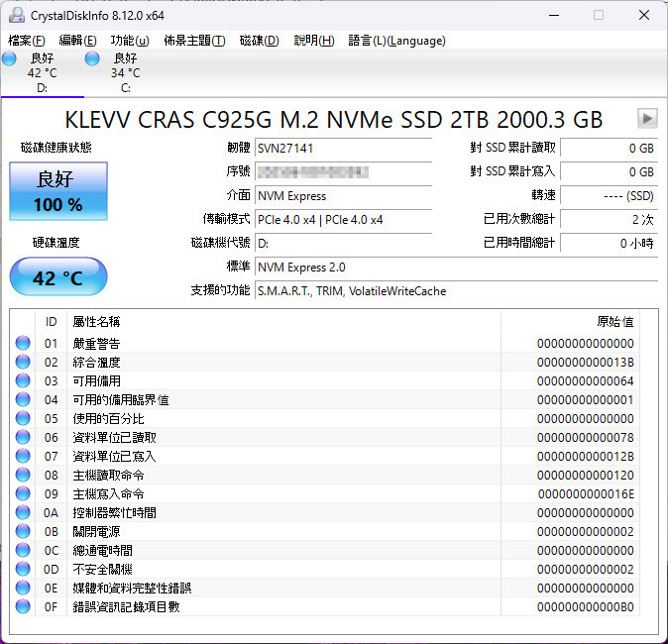Select drive D: status orb icon

9,60
